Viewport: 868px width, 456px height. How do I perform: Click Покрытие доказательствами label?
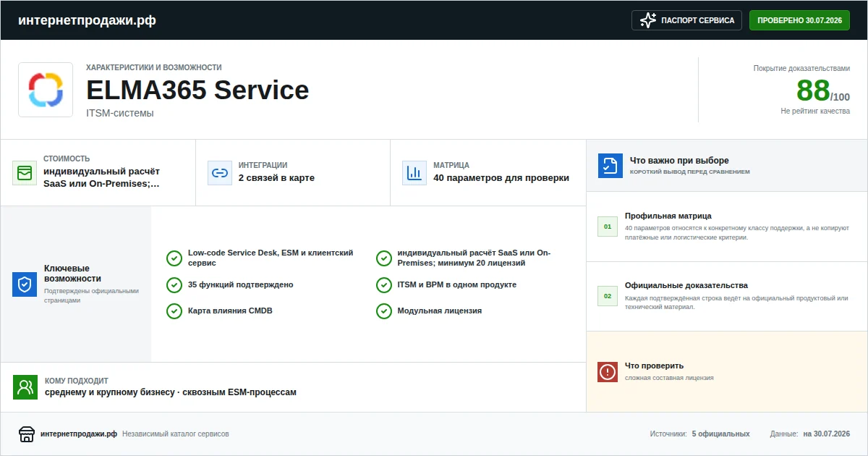tap(801, 68)
